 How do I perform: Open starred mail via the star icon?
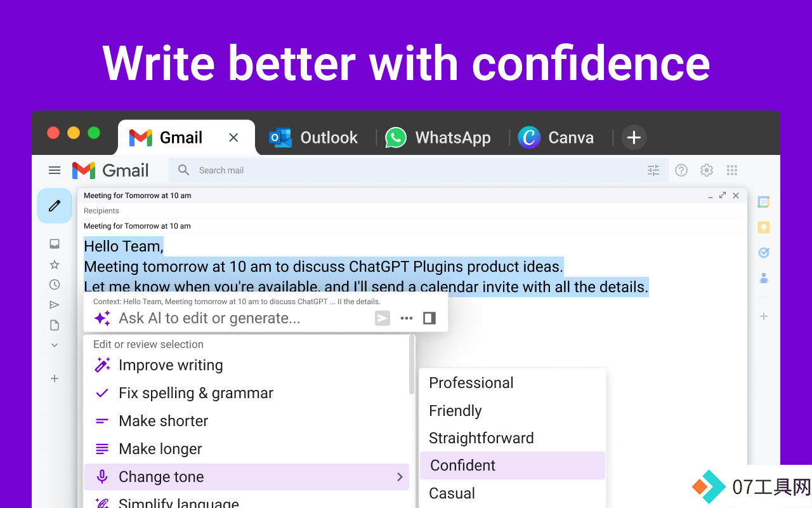tap(55, 264)
